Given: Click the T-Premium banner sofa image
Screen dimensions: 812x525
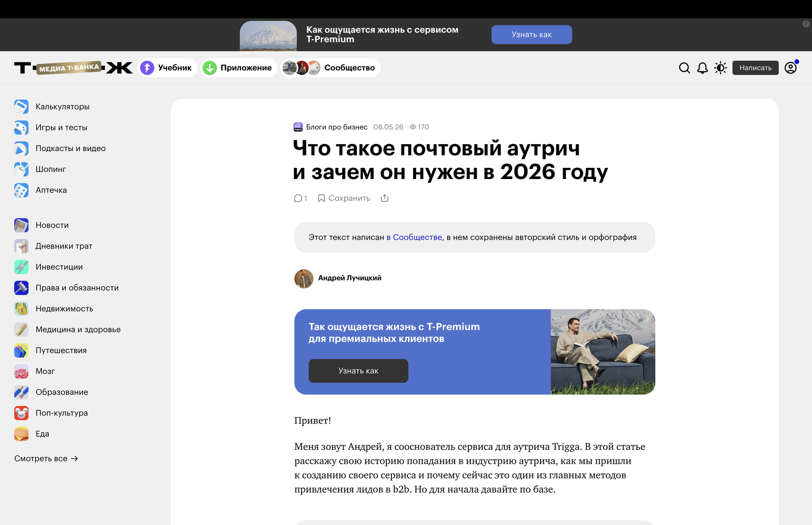Looking at the screenshot, I should point(603,352).
